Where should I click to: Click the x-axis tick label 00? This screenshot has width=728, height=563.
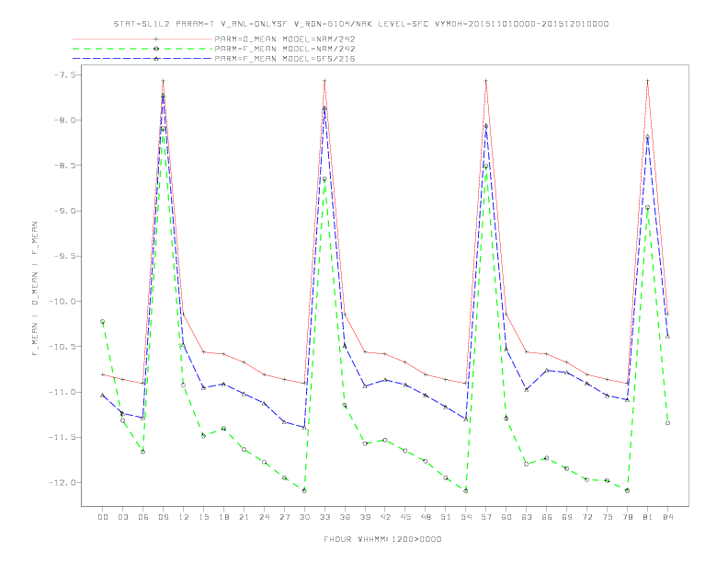point(103,517)
